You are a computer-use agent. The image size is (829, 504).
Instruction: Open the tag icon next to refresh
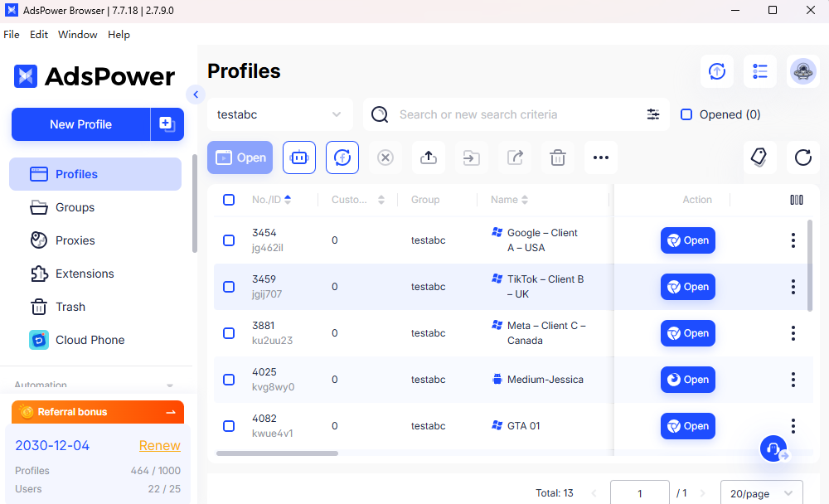click(x=759, y=157)
